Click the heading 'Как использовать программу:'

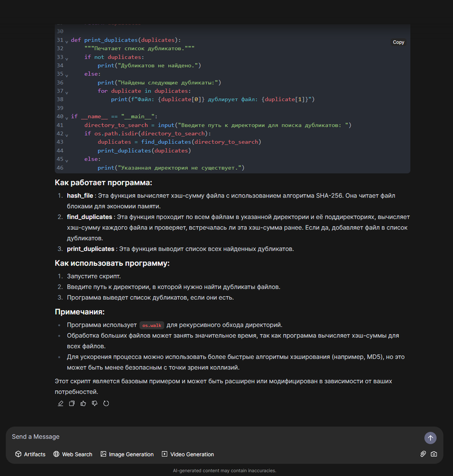pyautogui.click(x=112, y=263)
